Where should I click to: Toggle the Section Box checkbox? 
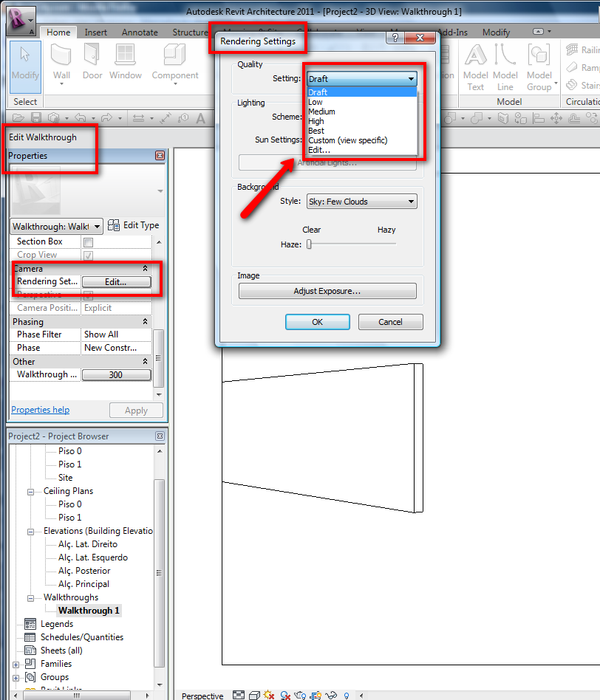89,242
